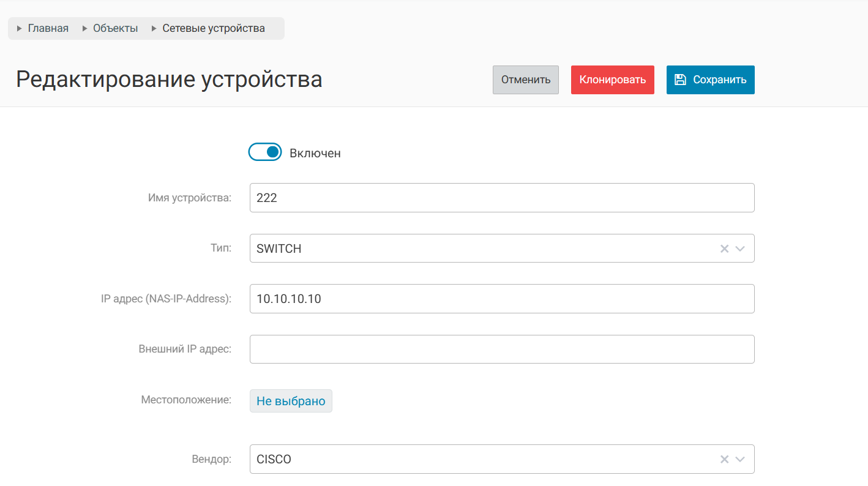The height and width of the screenshot is (486, 868).
Task: Toggle the Включен switch off
Action: click(x=264, y=152)
